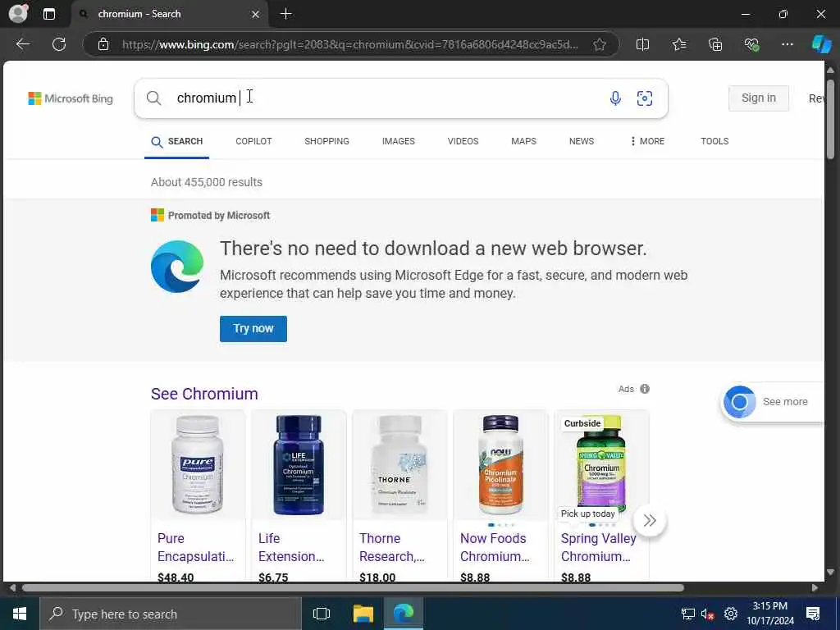Open Pure Encapsulations product image
Viewport: 840px width, 630px height.
click(198, 464)
